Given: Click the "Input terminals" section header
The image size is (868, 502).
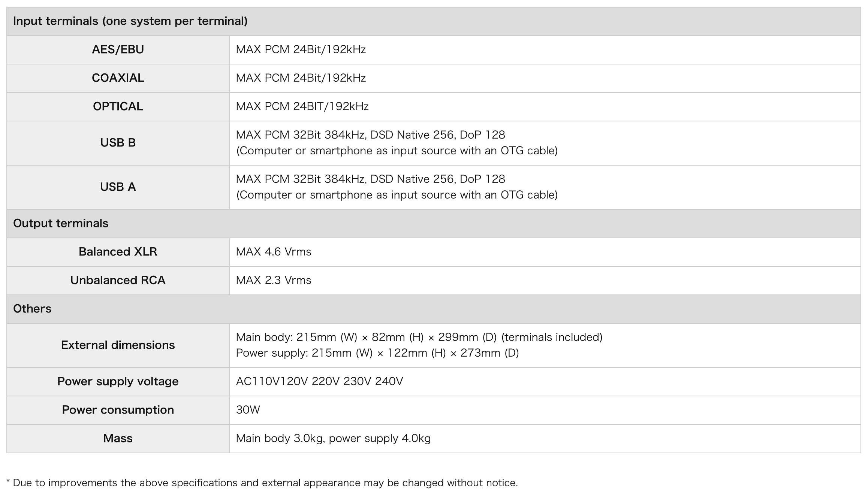Looking at the screenshot, I should point(130,21).
